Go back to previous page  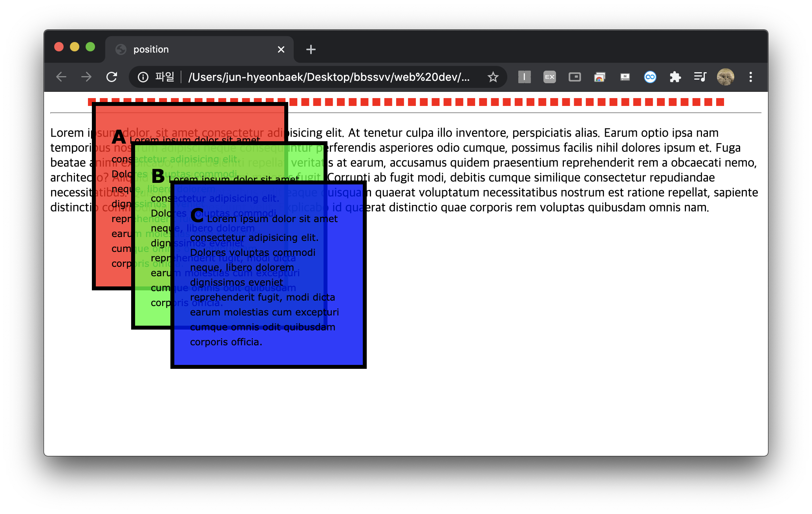point(61,77)
